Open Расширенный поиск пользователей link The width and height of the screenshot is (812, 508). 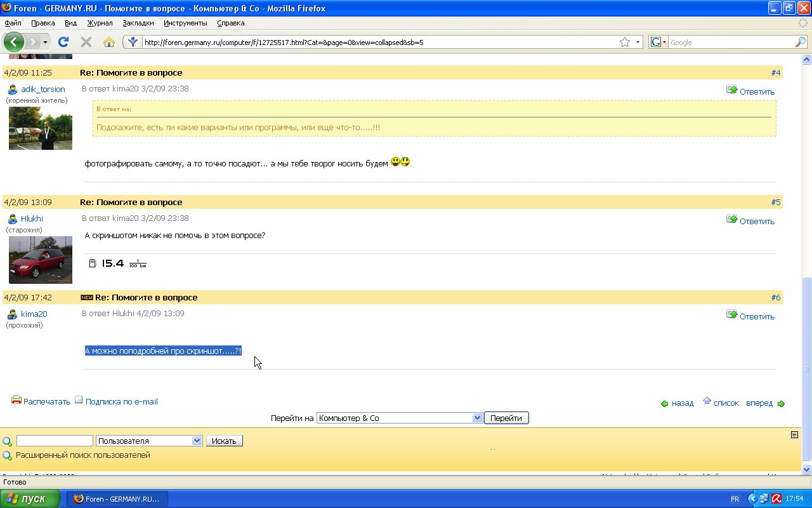pyautogui.click(x=83, y=455)
